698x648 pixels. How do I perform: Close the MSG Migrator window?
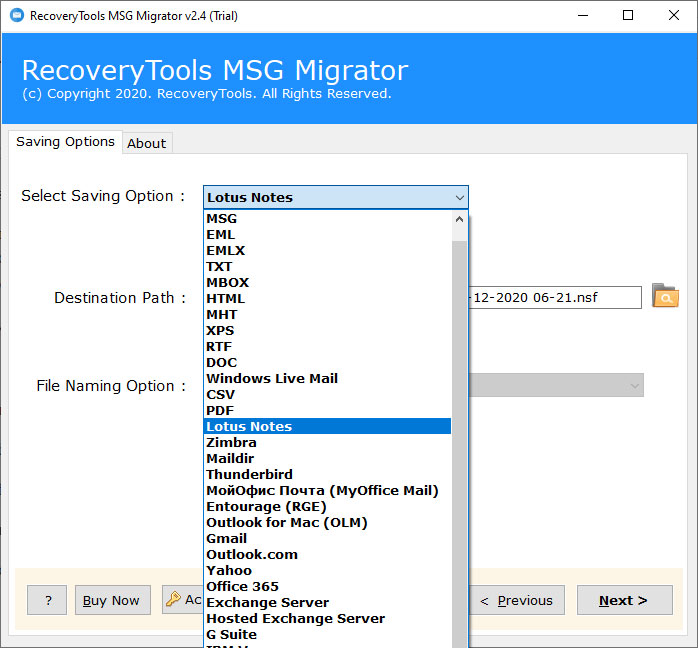click(674, 16)
